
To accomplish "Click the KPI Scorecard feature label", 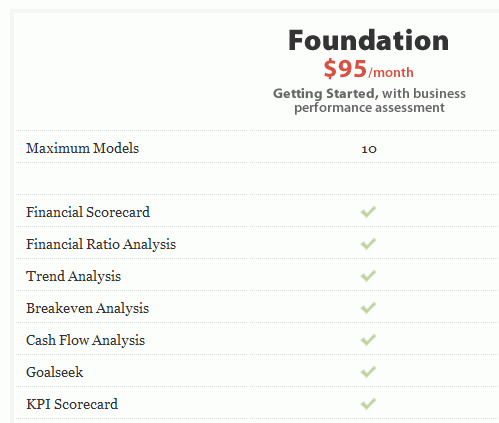I will click(72, 404).
